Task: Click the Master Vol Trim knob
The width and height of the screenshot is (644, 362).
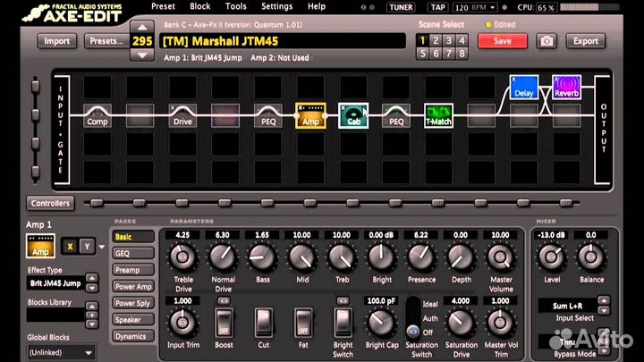Action: (501, 323)
